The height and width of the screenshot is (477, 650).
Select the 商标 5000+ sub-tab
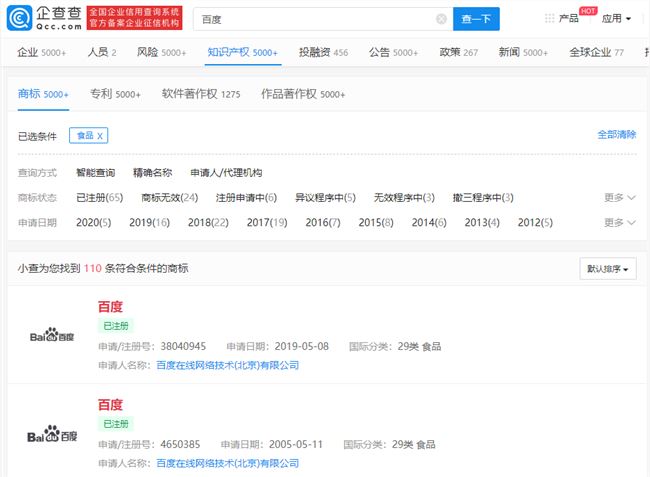click(43, 94)
